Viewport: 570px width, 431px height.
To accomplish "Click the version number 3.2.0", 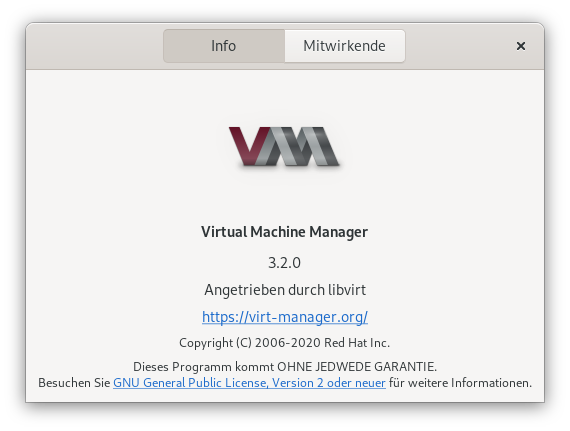I will (285, 263).
